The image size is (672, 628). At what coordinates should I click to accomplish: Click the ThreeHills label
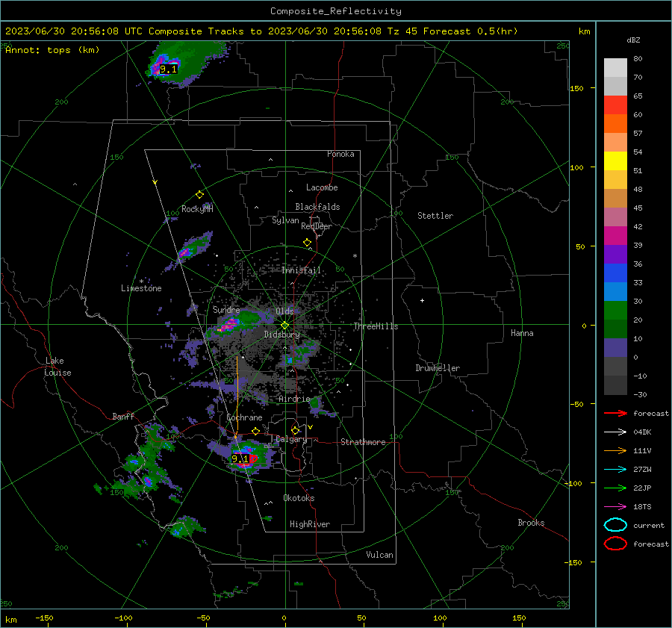pyautogui.click(x=376, y=326)
